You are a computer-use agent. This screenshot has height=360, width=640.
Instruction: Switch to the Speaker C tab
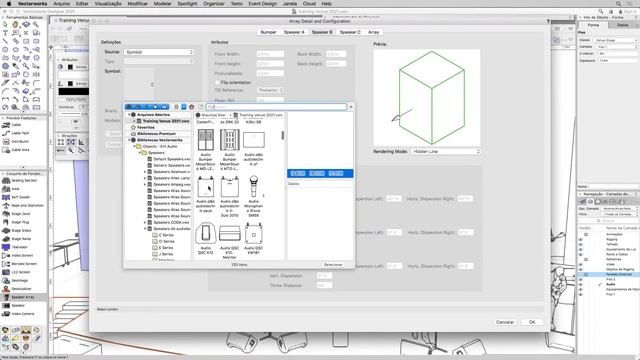(x=350, y=32)
